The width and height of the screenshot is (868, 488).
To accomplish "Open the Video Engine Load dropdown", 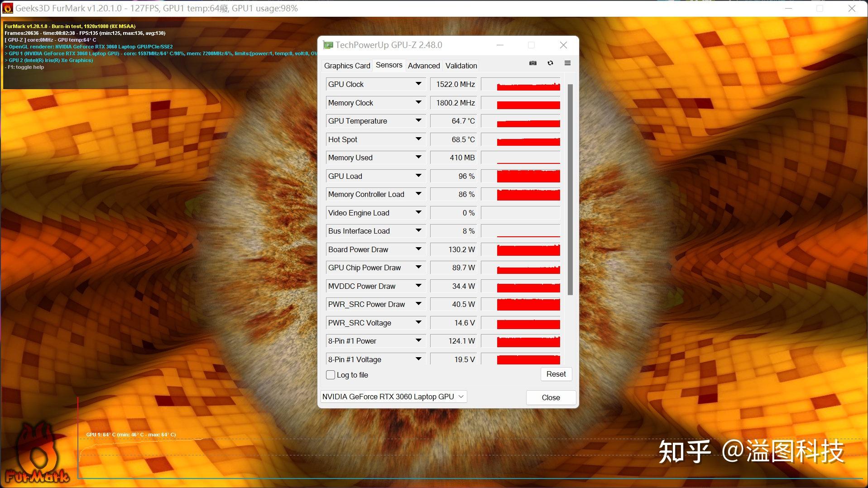I will click(x=418, y=212).
